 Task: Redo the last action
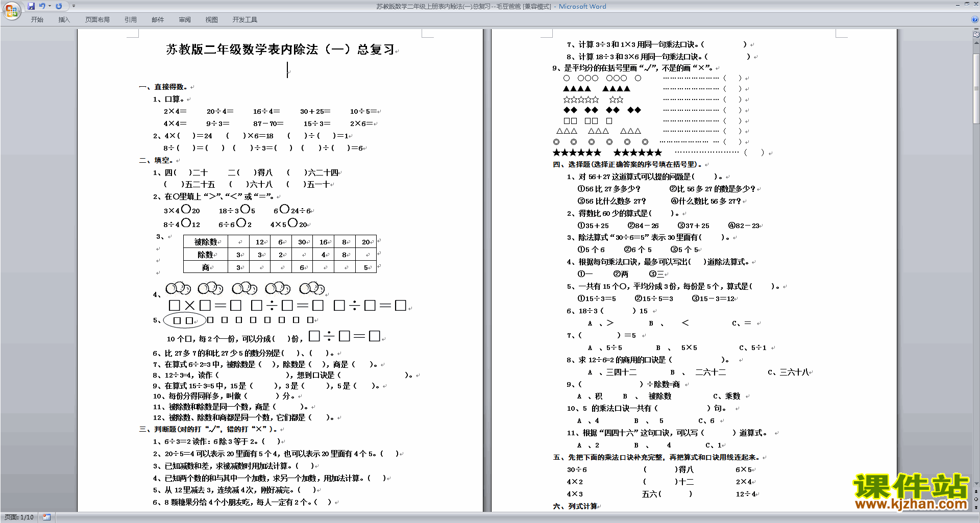pyautogui.click(x=59, y=6)
